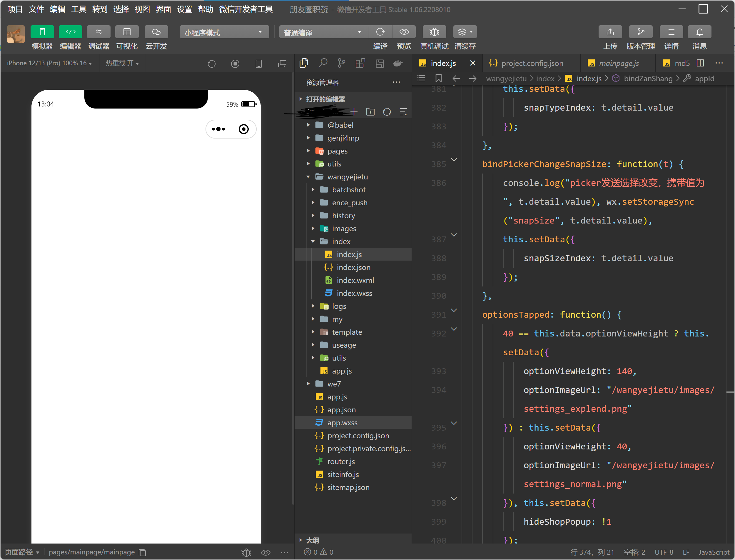735x560 pixels.
Task: Toggle the debugger panel button
Action: 98,32
